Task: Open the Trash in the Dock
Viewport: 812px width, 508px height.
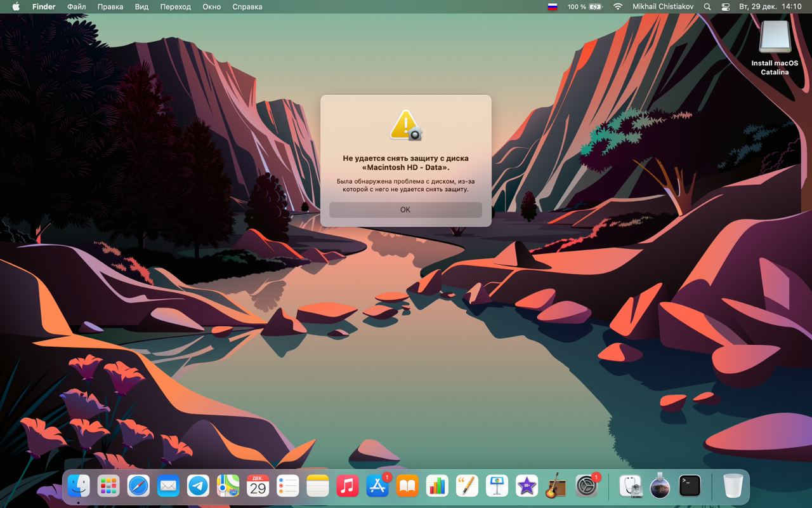Action: pyautogui.click(x=733, y=486)
